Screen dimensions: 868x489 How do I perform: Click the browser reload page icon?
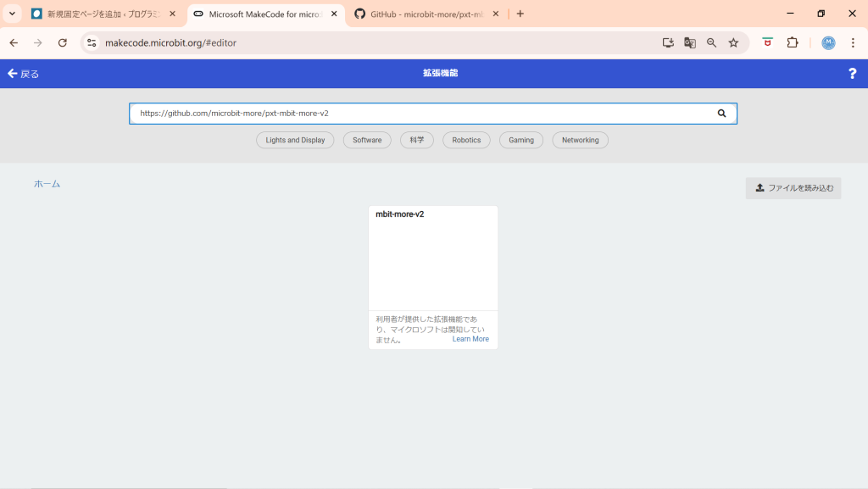coord(62,43)
